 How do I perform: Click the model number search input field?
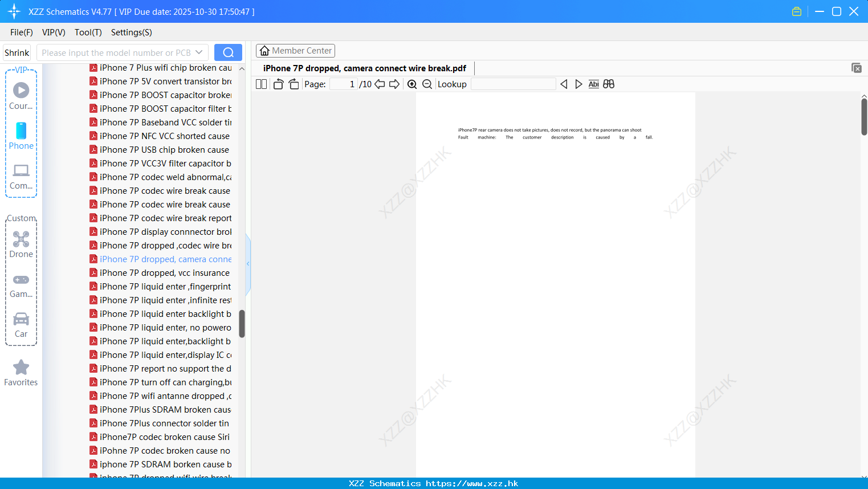pyautogui.click(x=117, y=52)
